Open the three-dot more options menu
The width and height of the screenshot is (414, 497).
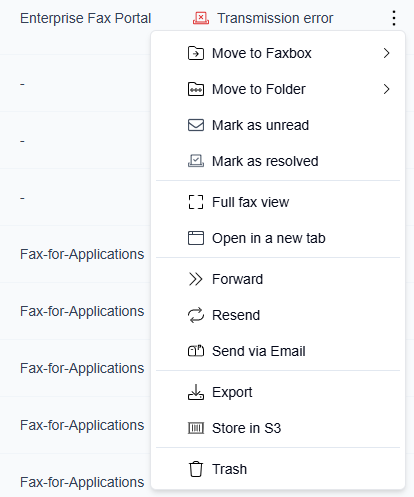394,18
